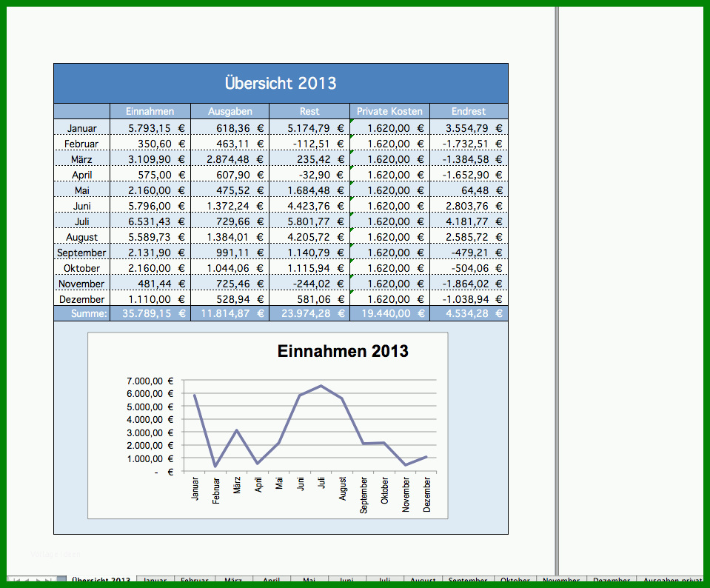Select Februar Rest cell -112,51 €
Viewport: 710px width, 588px height.
click(309, 144)
